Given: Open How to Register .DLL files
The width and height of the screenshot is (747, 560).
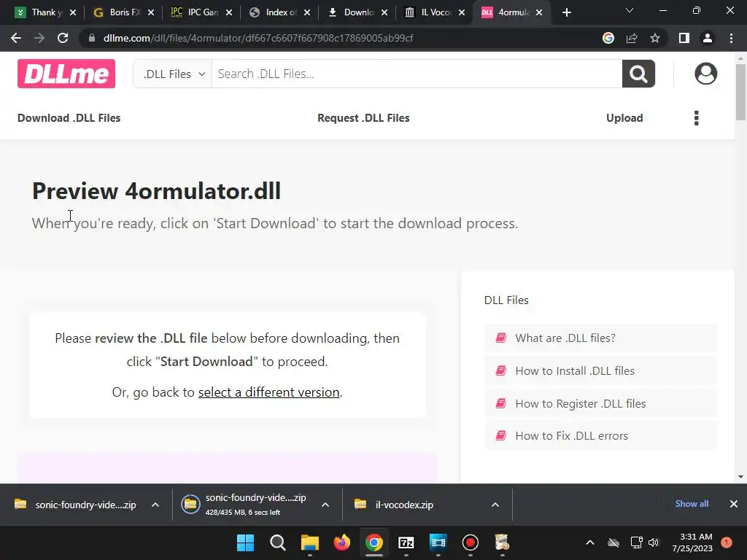Looking at the screenshot, I should (601, 404).
